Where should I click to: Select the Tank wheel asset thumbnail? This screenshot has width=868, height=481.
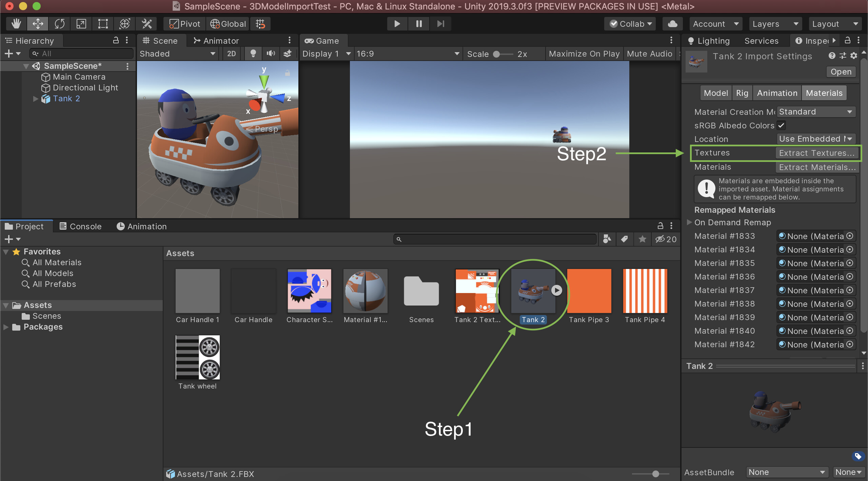coord(198,358)
